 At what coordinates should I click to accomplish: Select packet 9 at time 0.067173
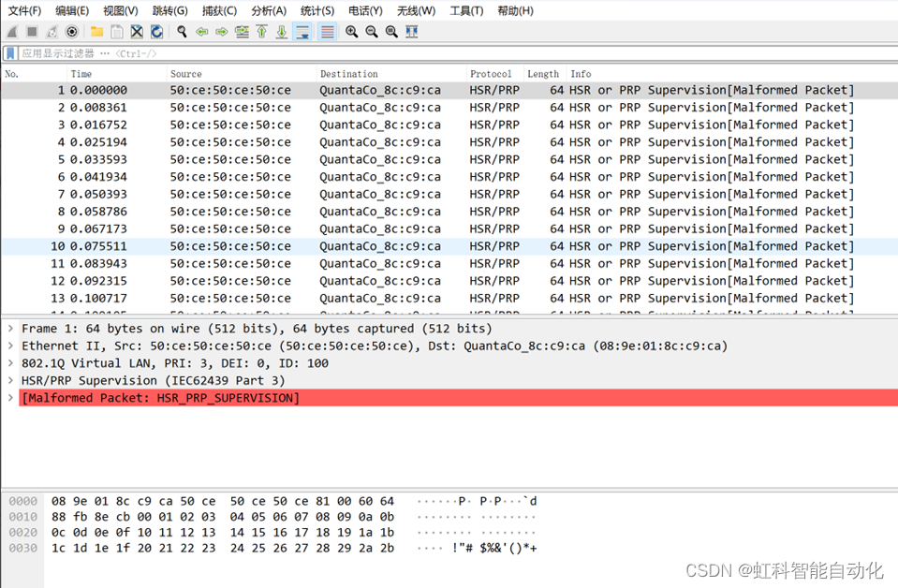coord(449,229)
